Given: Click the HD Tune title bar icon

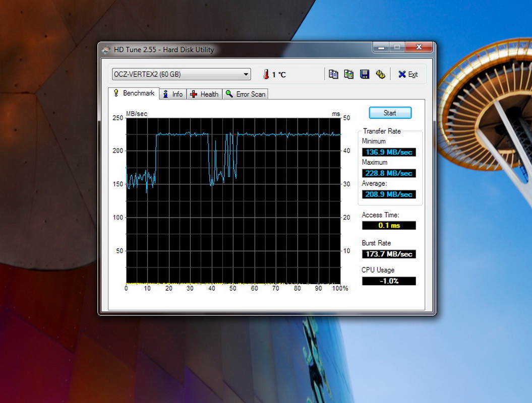Looking at the screenshot, I should [x=106, y=50].
